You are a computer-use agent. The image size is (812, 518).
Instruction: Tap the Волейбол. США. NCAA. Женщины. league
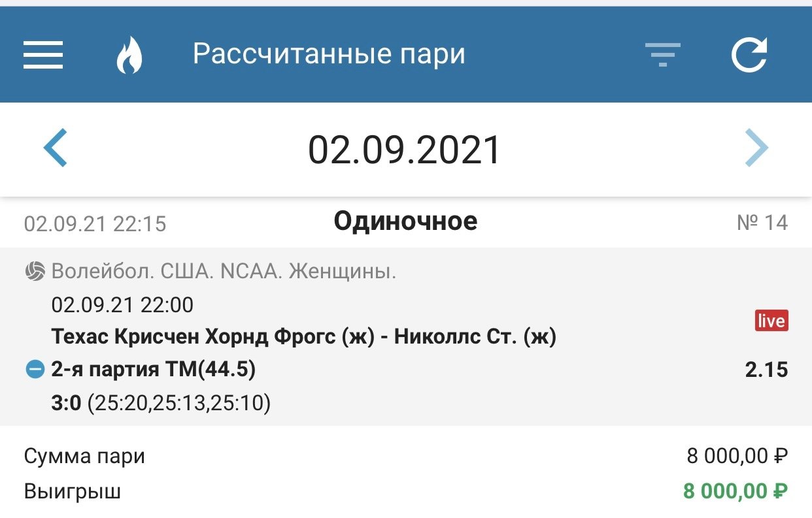click(224, 271)
